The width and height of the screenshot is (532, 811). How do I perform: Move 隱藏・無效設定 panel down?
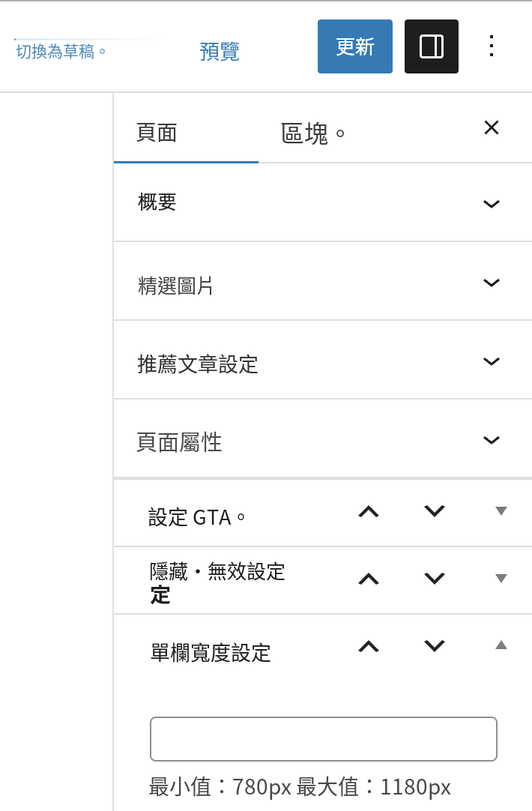coord(435,579)
